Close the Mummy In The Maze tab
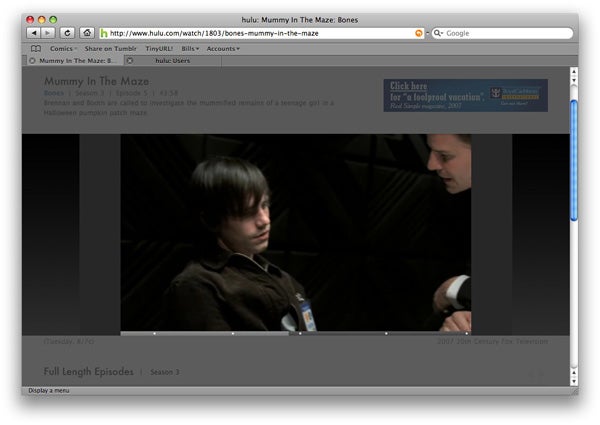600x425 pixels. tap(32, 60)
